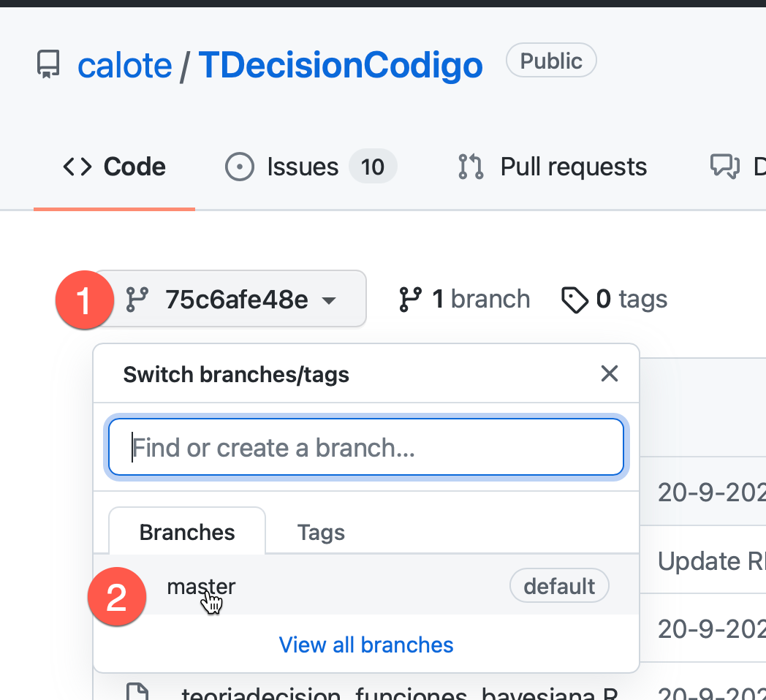Open the 75c6afe48e branch selector dropdown
Viewport: 766px width, 700px height.
230,298
